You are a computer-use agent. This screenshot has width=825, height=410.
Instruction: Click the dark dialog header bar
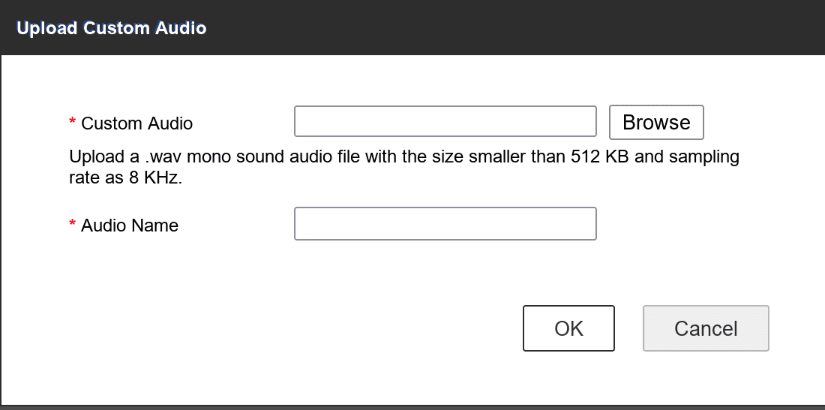[x=500, y=28]
